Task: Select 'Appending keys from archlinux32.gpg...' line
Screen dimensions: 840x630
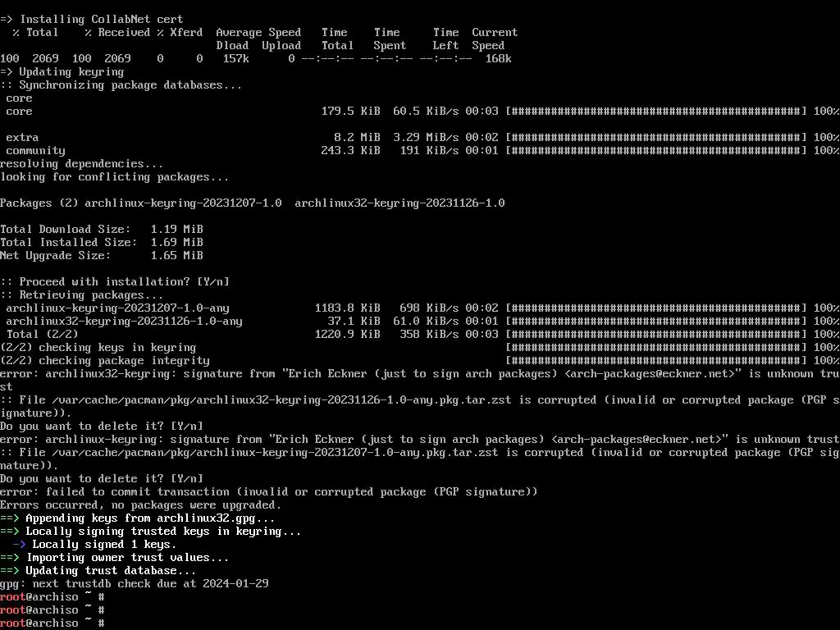Action: 137,518
